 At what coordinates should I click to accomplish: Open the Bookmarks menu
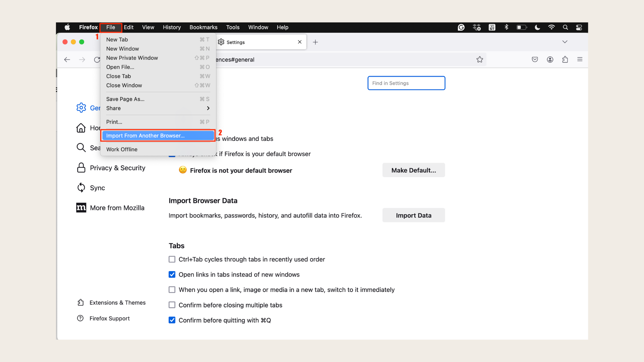(203, 27)
